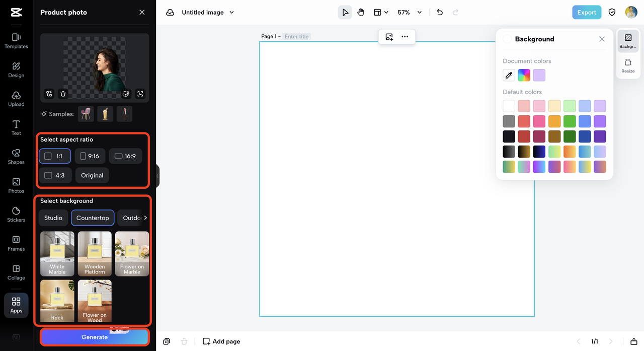Click the cloud save status icon

[170, 12]
